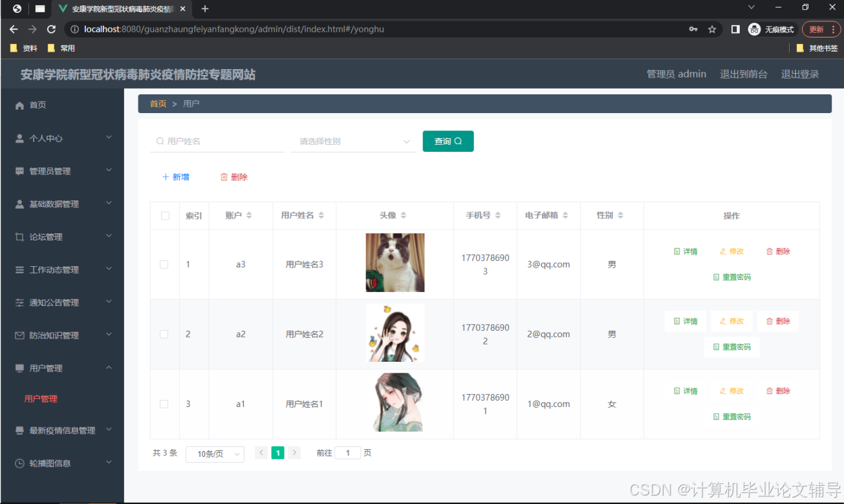Click the 查询 search button
The height and width of the screenshot is (504, 844).
click(x=448, y=141)
